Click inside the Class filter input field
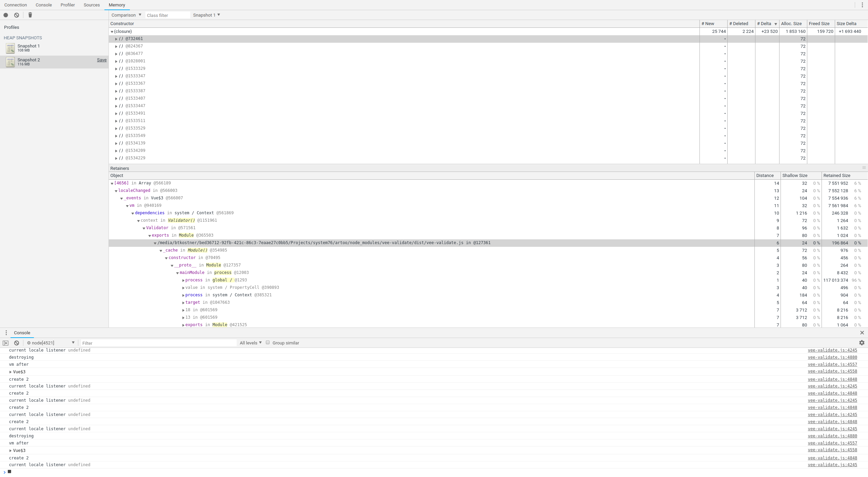The height and width of the screenshot is (477, 868). [x=167, y=15]
